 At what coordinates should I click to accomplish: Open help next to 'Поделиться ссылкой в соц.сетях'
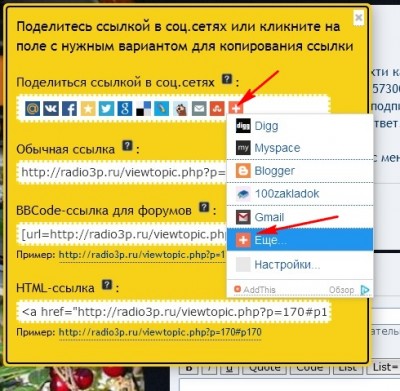[227, 79]
